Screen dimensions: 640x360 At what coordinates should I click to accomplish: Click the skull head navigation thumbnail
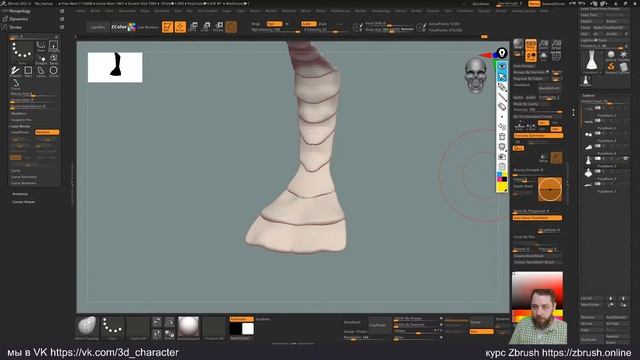point(476,75)
